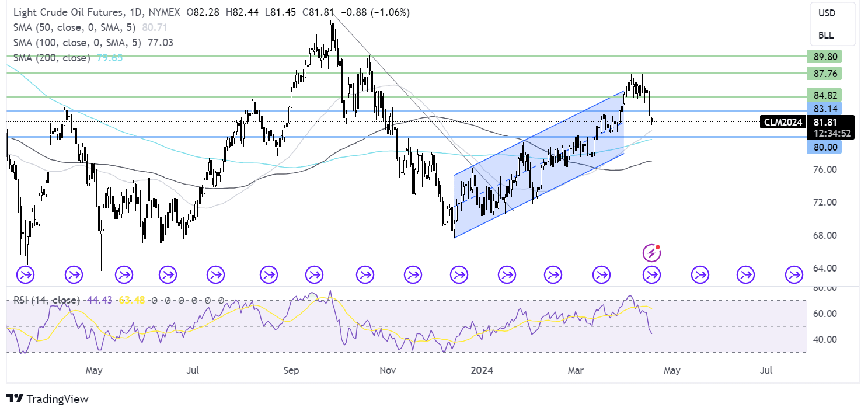Click the 40.00 RSI axis label
The width and height of the screenshot is (868, 414).
click(x=825, y=339)
